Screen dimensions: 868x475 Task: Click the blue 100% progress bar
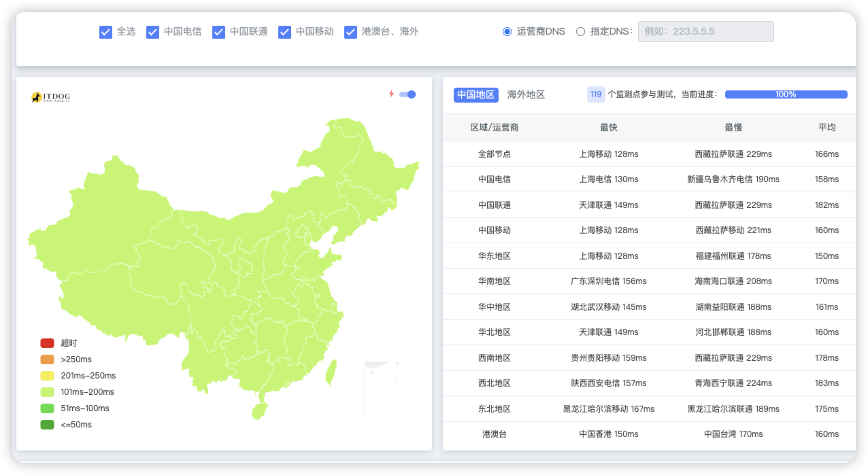[x=786, y=94]
